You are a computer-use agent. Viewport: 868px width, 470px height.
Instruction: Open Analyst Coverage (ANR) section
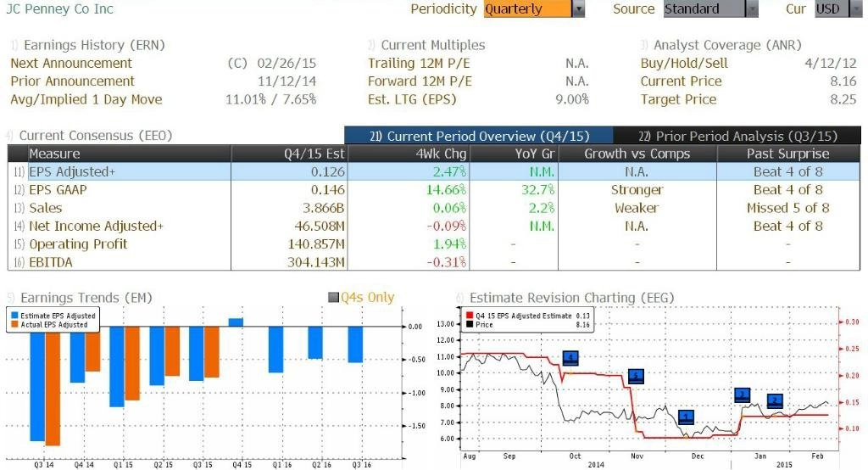coord(726,45)
